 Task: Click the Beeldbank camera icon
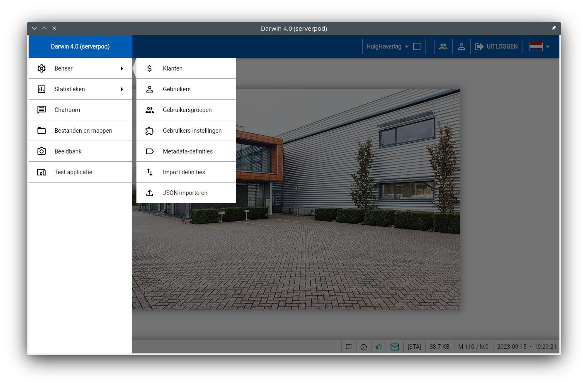41,151
